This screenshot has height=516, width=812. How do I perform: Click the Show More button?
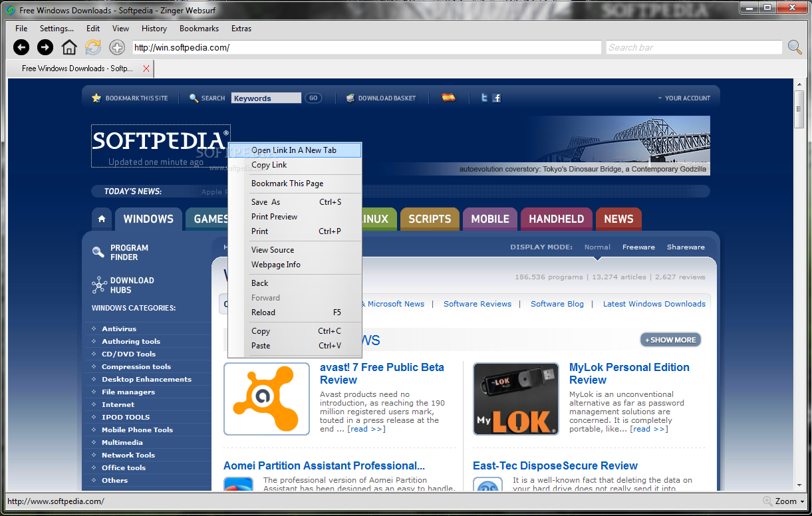point(670,340)
